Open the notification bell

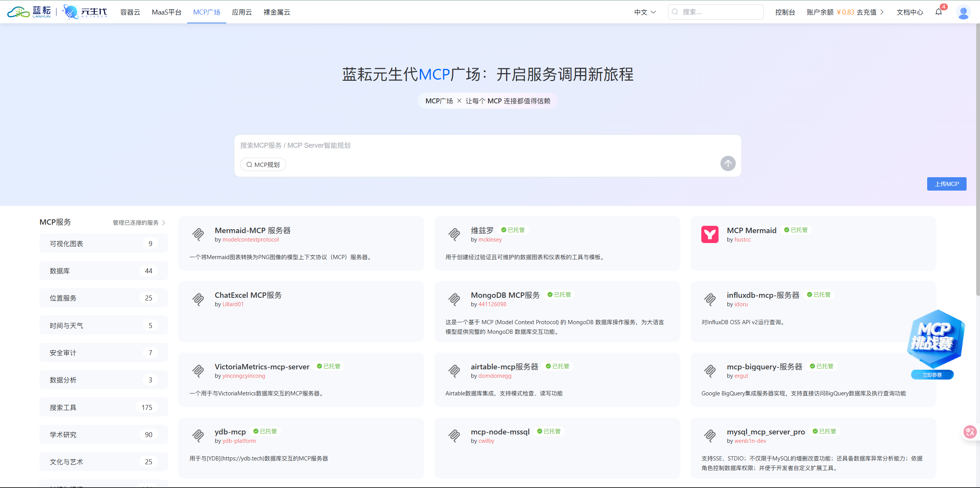939,12
